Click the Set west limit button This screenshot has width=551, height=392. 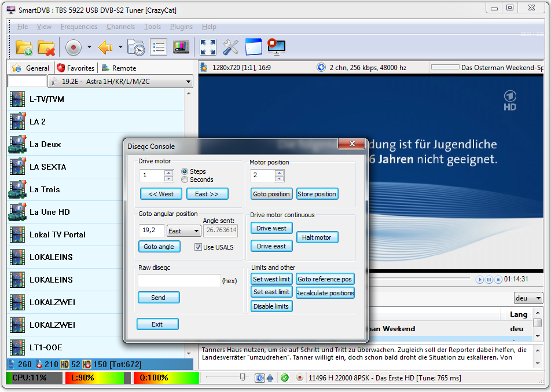point(271,279)
